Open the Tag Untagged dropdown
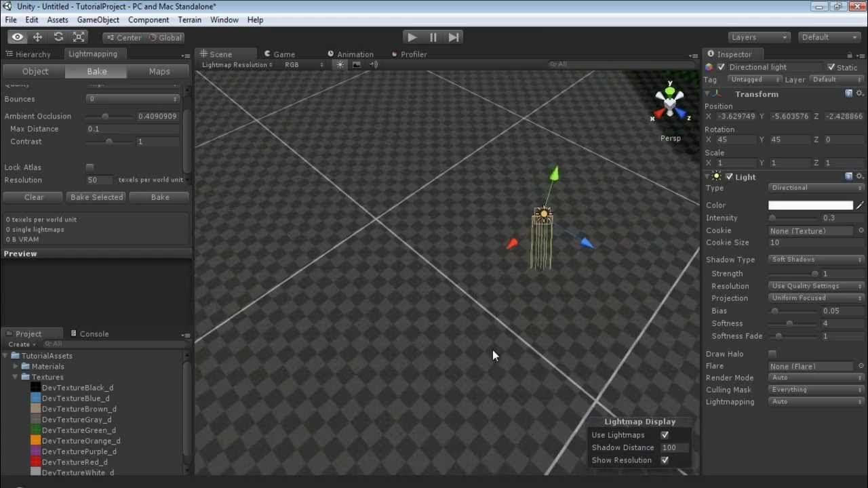The width and height of the screenshot is (868, 488). tap(755, 79)
